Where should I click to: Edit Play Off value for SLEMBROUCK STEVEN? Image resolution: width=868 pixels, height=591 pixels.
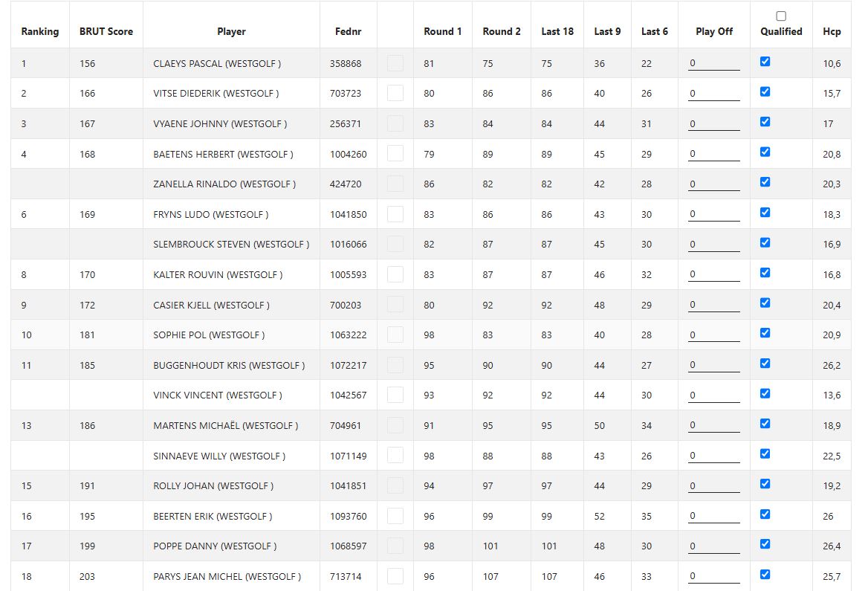pos(713,245)
